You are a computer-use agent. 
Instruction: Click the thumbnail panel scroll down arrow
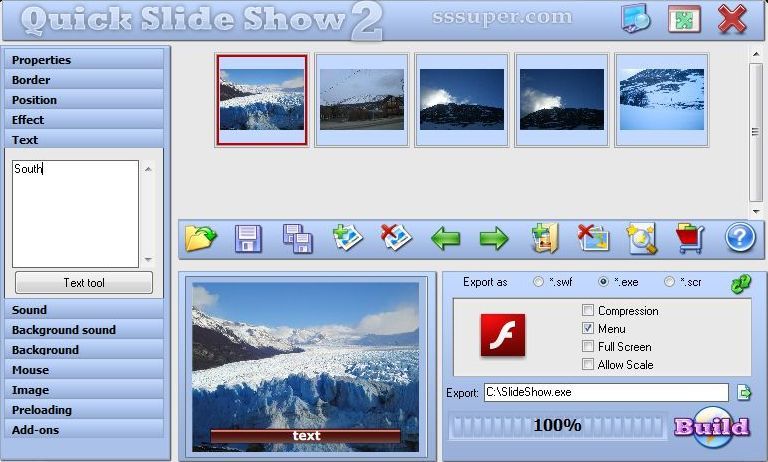pos(756,212)
